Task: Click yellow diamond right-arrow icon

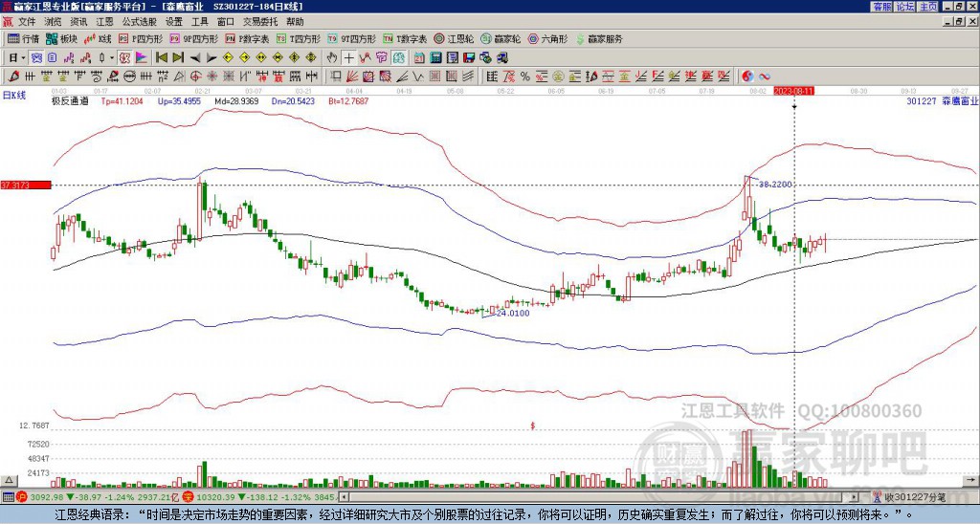Action: point(244,58)
